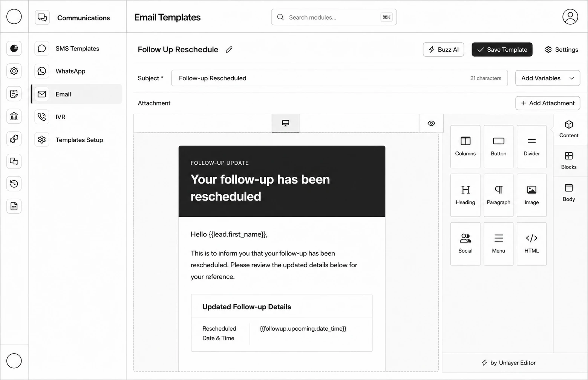Screen dimensions: 588x380
Task: Switch to the Blocks tab
Action: click(x=569, y=161)
